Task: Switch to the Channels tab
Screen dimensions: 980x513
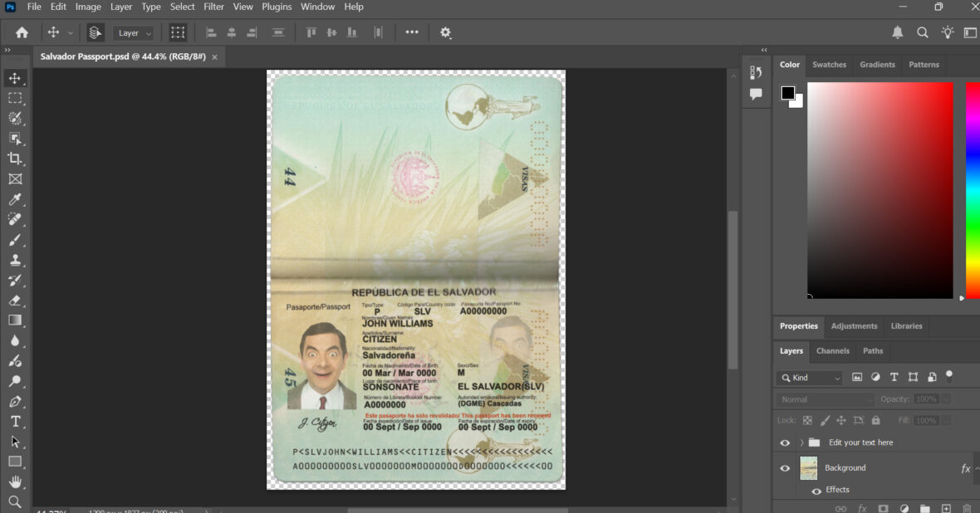Action: pos(832,351)
